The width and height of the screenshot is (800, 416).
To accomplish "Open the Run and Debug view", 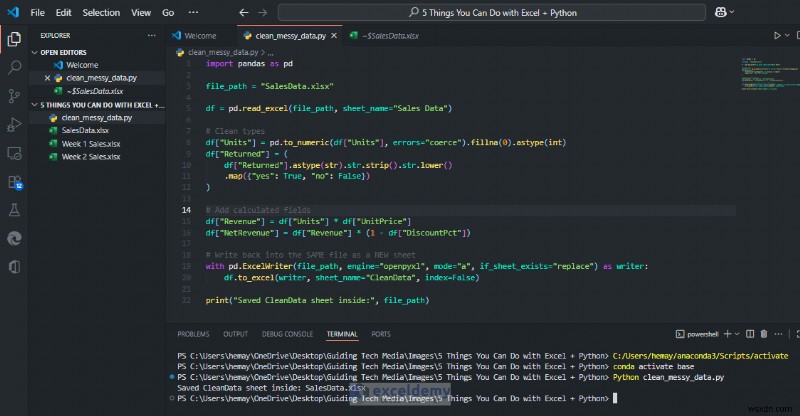I will click(x=14, y=124).
